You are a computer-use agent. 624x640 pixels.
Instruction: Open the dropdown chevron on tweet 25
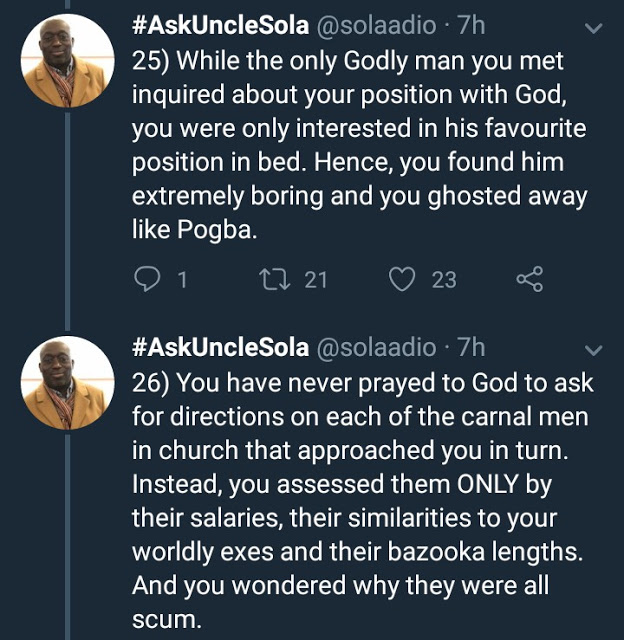pos(593,30)
